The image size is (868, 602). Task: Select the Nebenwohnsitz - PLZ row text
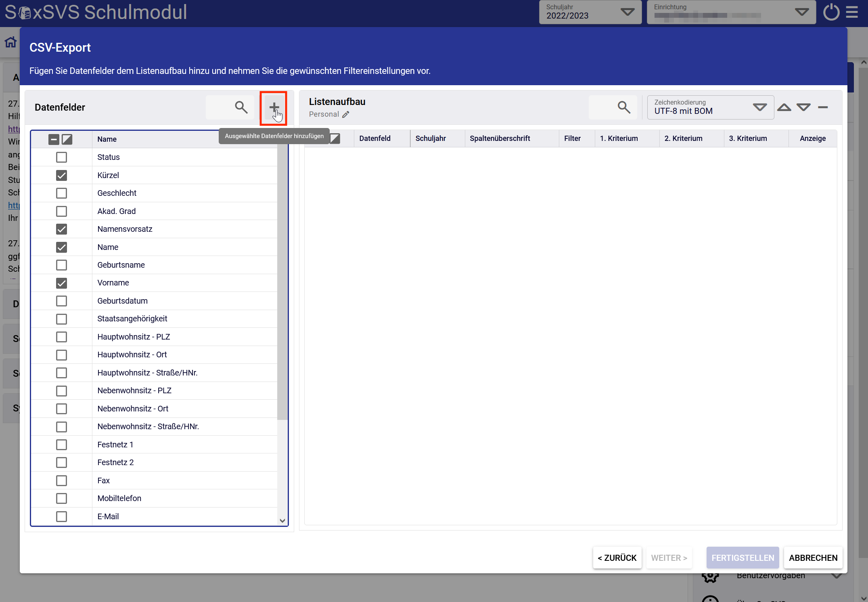[134, 391]
